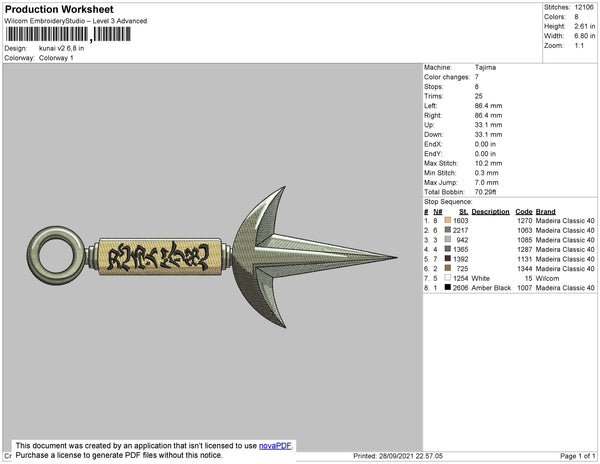Click the Max Jump value 7.0 mm
Image resolution: width=600 pixels, height=464 pixels.
coord(486,182)
